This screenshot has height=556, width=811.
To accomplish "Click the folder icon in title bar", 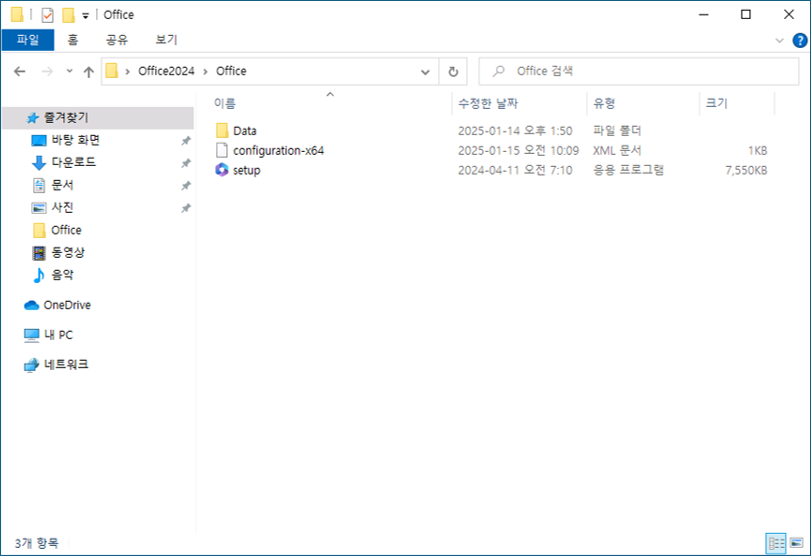I will coord(17,15).
